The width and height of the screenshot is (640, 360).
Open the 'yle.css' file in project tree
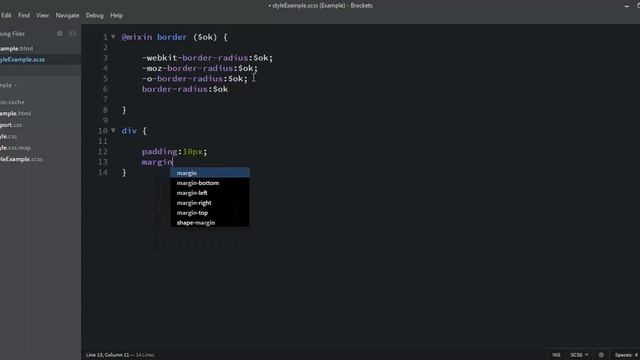point(9,136)
